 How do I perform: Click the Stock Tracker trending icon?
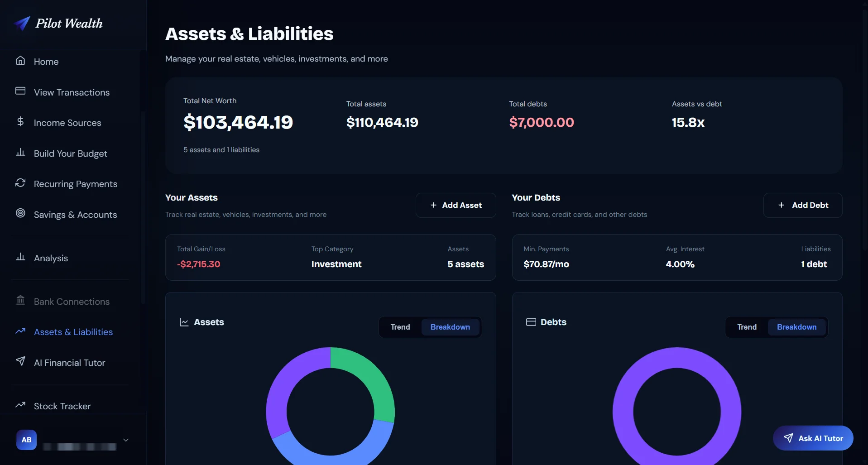click(x=20, y=405)
